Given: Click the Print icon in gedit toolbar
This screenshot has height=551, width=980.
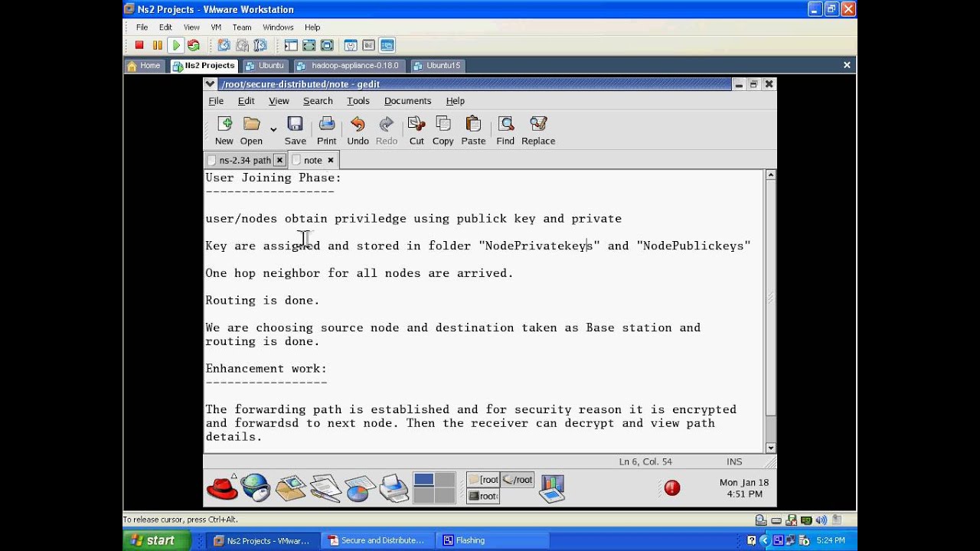Looking at the screenshot, I should point(327,124).
